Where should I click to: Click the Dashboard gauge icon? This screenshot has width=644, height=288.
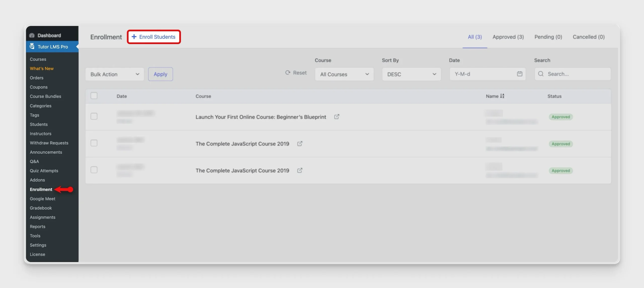(32, 35)
